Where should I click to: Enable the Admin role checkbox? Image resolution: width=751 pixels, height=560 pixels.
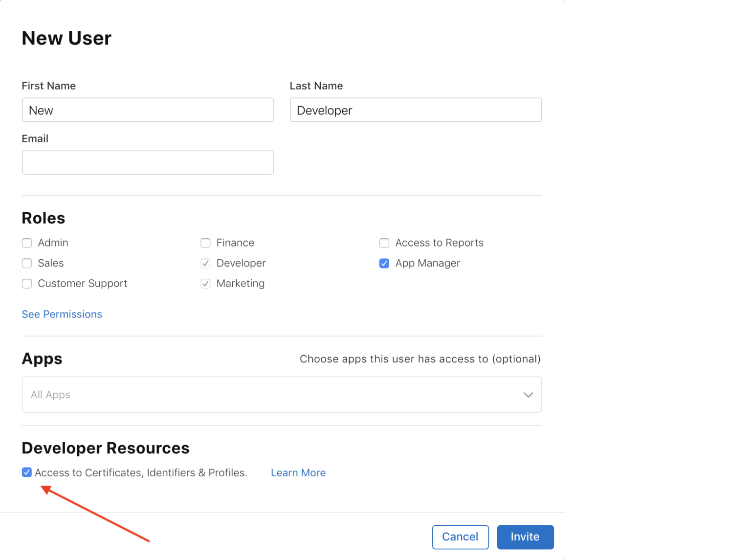click(27, 243)
